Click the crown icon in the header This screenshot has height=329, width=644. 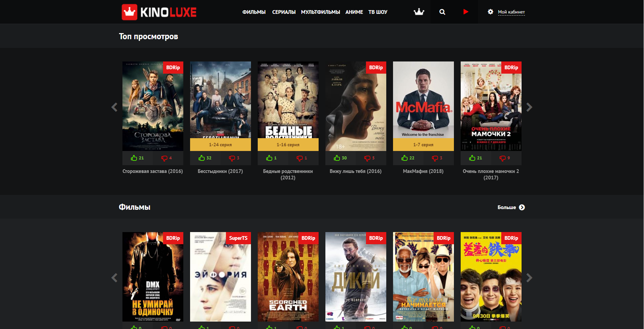tap(419, 12)
